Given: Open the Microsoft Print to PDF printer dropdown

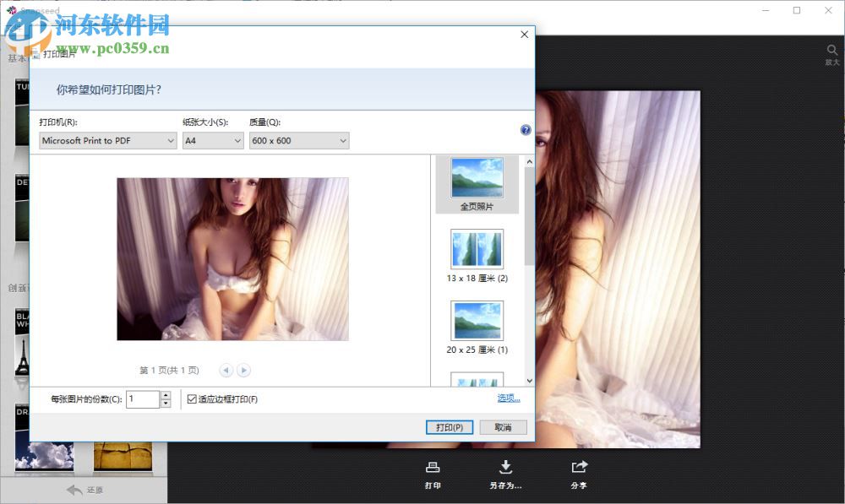Looking at the screenshot, I should pos(107,141).
